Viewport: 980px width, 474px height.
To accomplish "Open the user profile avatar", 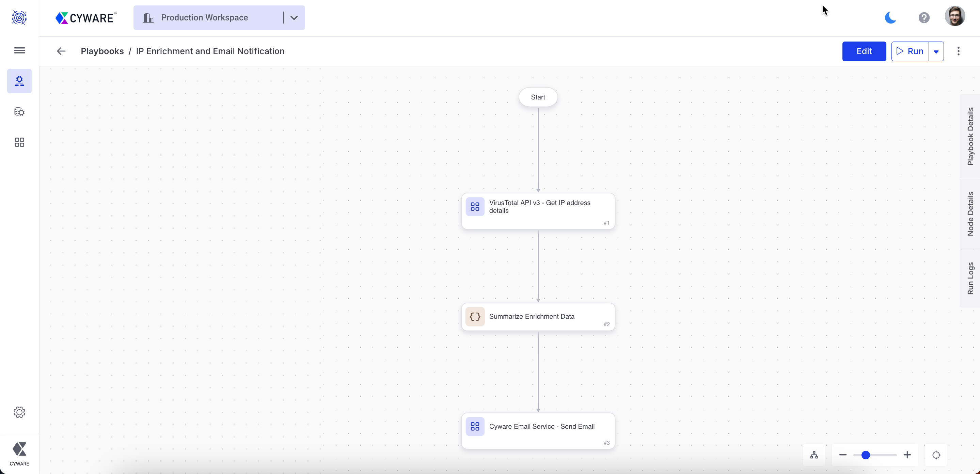I will [x=954, y=16].
